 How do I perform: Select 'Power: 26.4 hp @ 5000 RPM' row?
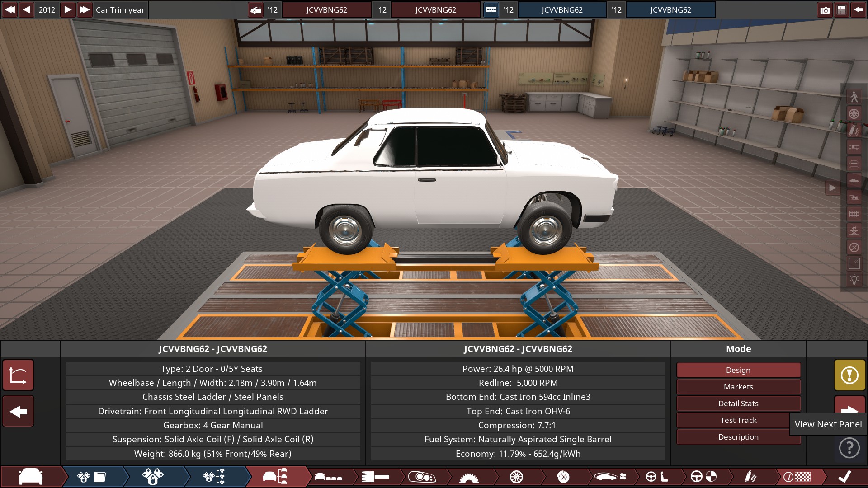point(518,369)
